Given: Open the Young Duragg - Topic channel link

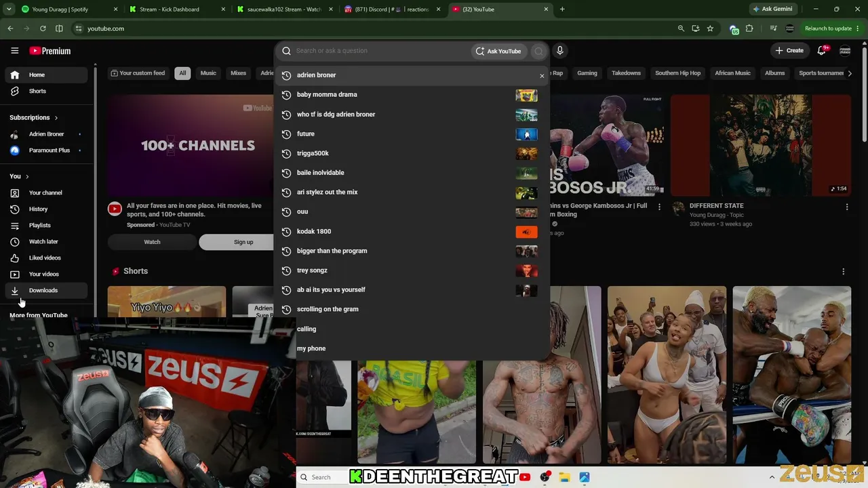Looking at the screenshot, I should pos(717,215).
